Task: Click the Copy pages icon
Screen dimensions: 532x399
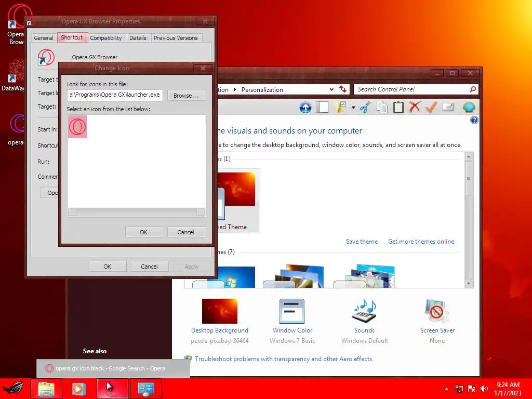Action: (x=382, y=107)
